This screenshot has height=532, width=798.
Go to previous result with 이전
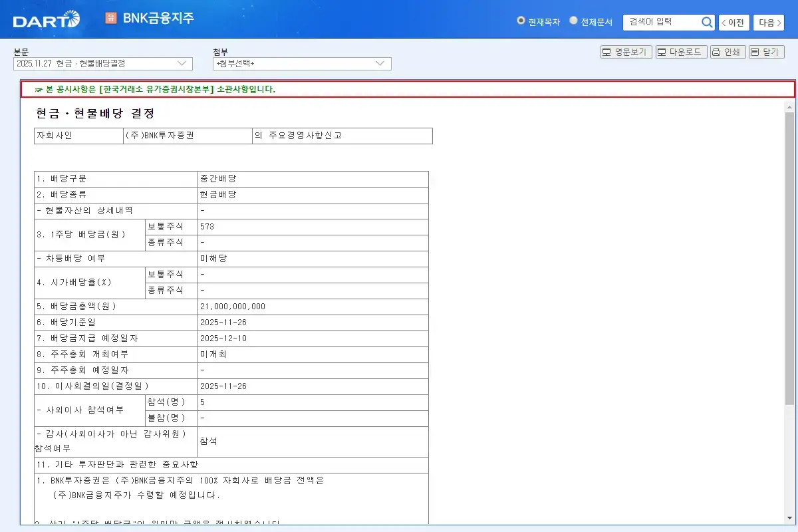coord(734,23)
